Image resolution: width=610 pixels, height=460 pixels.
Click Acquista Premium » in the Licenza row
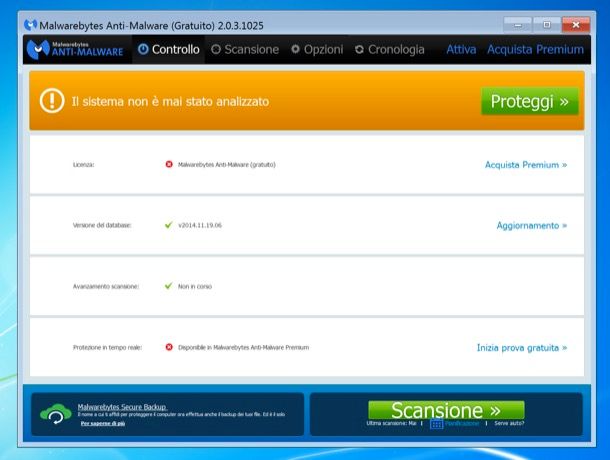(x=526, y=165)
